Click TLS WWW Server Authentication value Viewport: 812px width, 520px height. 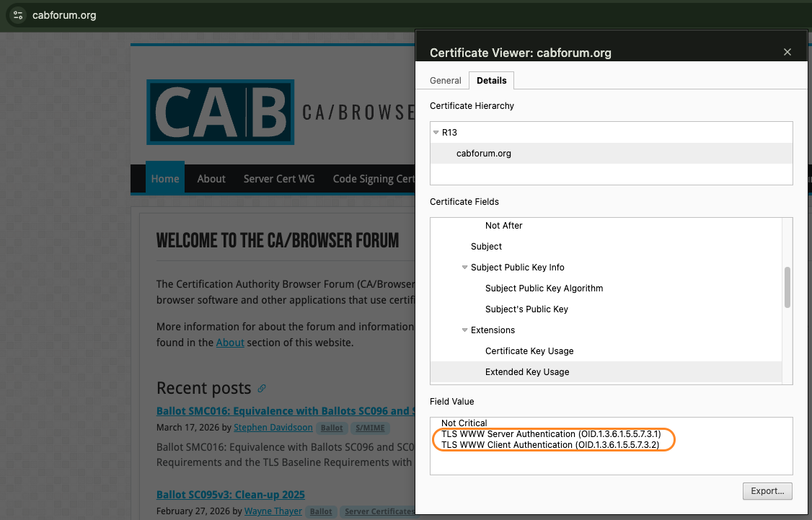[x=551, y=434]
